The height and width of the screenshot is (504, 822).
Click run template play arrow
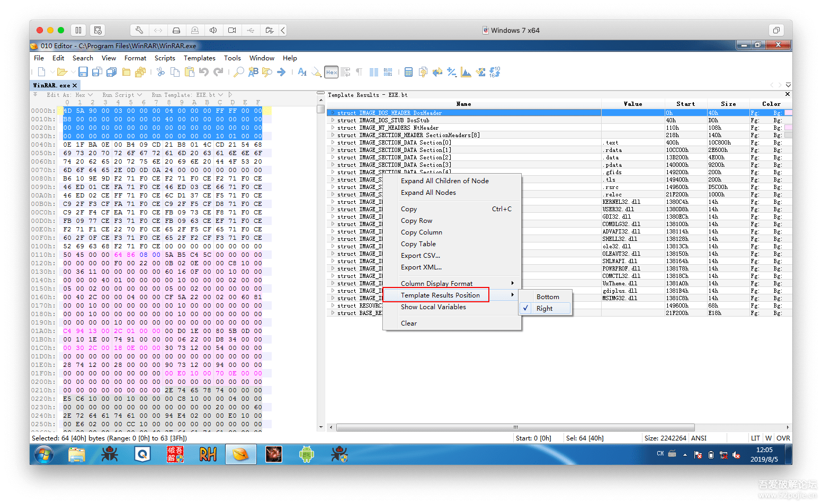[230, 95]
